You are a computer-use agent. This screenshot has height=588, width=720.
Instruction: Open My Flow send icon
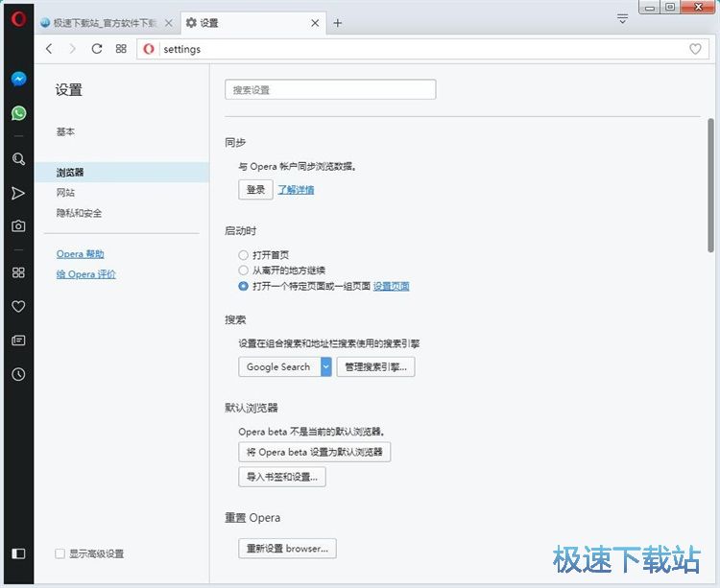18,193
